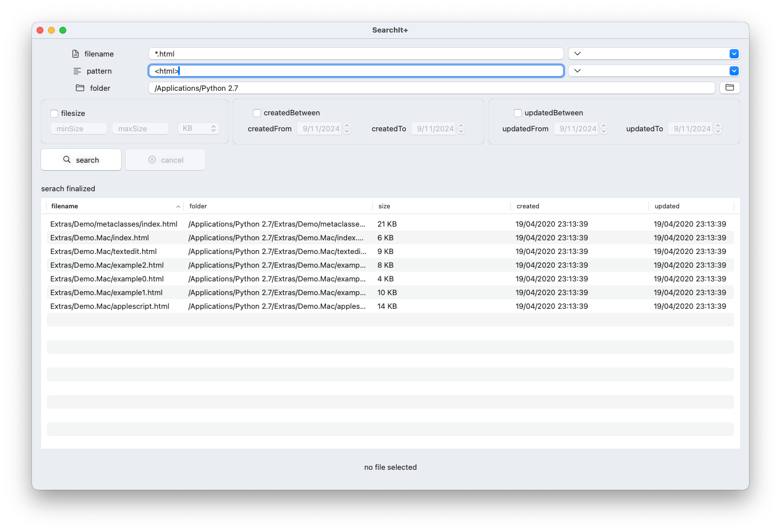Image resolution: width=781 pixels, height=532 pixels.
Task: Click the pattern lines icon
Action: pos(77,70)
